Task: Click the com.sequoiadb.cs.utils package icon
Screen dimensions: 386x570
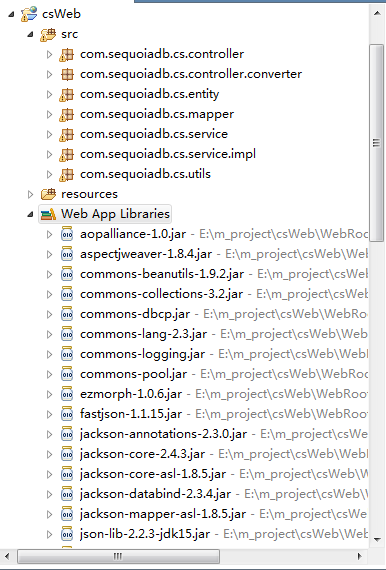Action: click(x=67, y=174)
